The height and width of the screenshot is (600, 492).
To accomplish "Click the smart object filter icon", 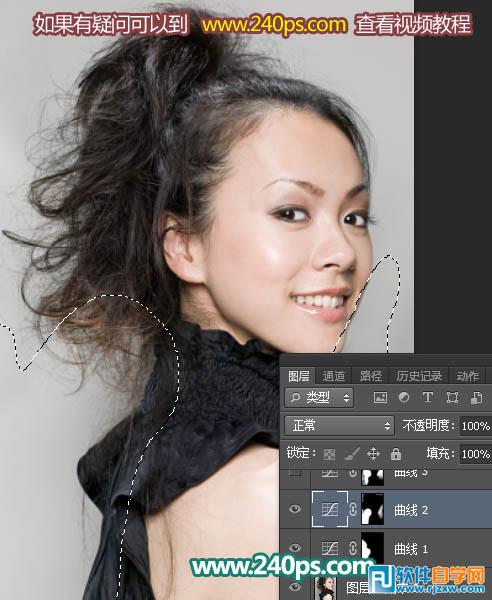I will pos(476,398).
